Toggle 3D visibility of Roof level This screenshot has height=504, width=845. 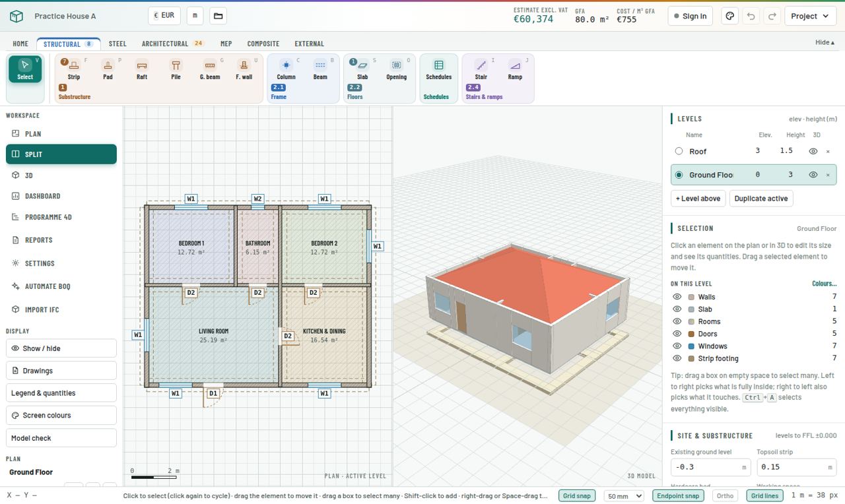pyautogui.click(x=813, y=151)
